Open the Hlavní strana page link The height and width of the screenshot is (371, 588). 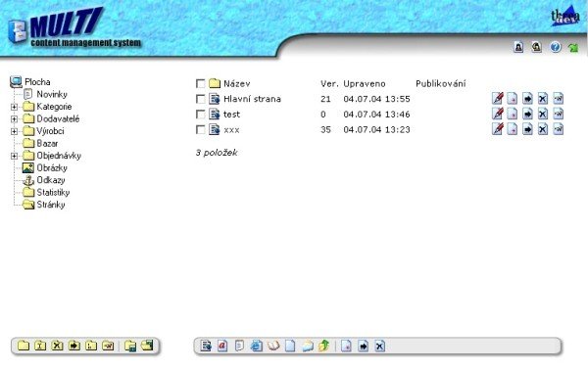pyautogui.click(x=252, y=99)
